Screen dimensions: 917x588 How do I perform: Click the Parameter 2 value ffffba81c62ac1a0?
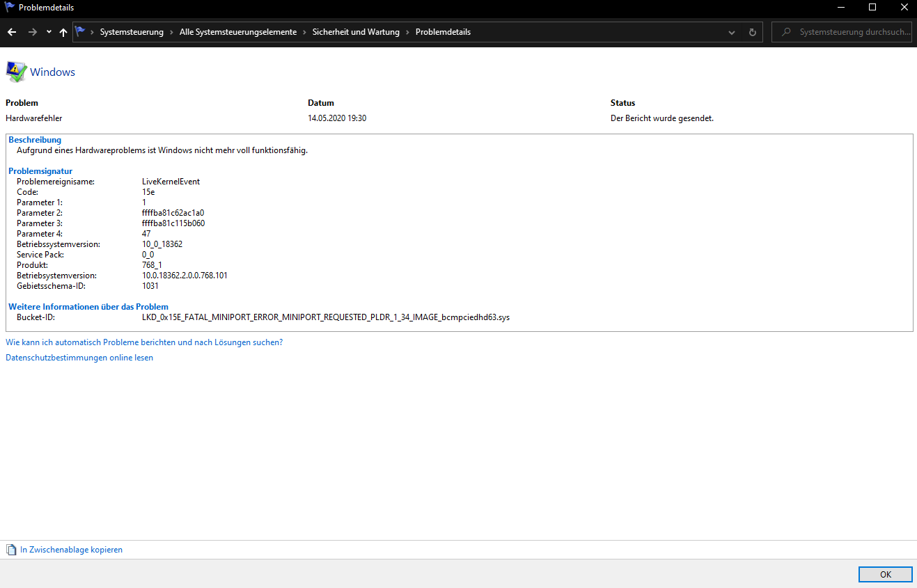tap(173, 213)
